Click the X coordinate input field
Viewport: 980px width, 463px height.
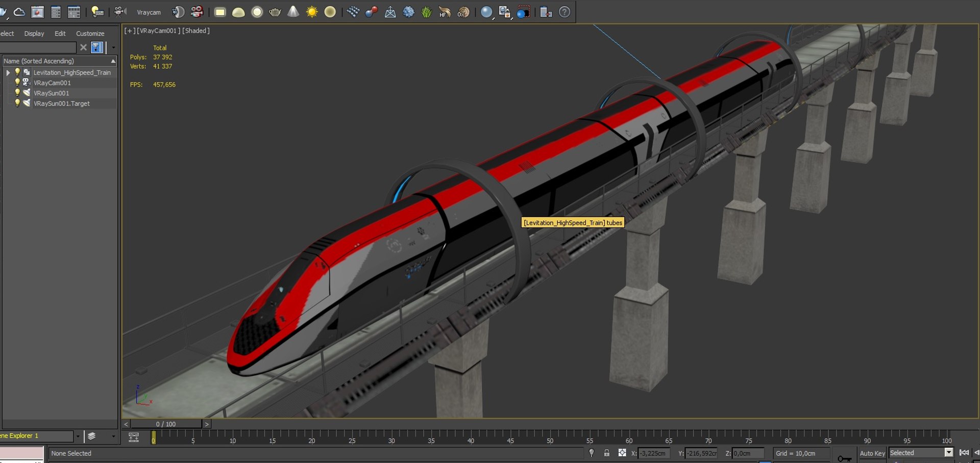pos(654,453)
